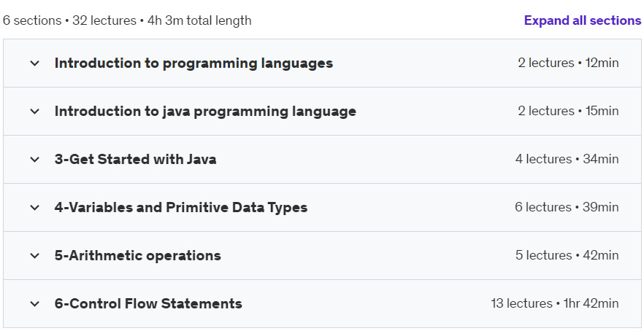Click the '2 lectures • 15min' text

point(568,111)
